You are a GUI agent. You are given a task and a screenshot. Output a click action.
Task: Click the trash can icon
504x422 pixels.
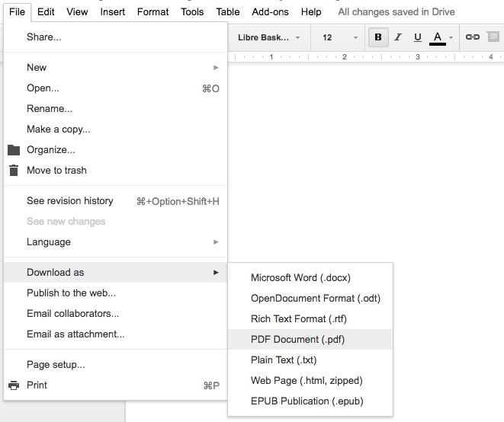pos(14,170)
